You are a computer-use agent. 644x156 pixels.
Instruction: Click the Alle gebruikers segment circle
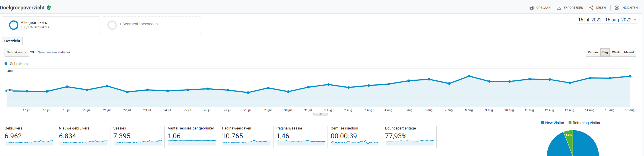click(14, 25)
